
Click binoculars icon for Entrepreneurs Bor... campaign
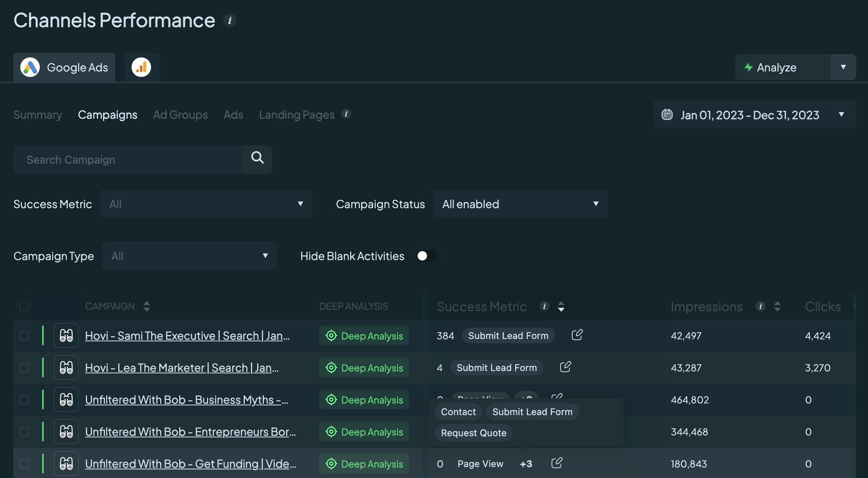pyautogui.click(x=66, y=432)
